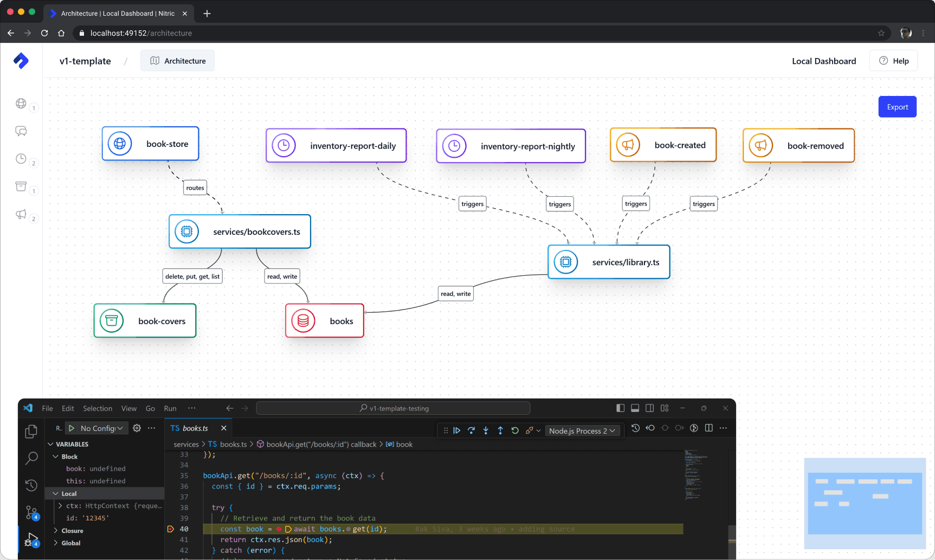The image size is (935, 560).
Task: Click the architecture minimap preview
Action: click(865, 504)
